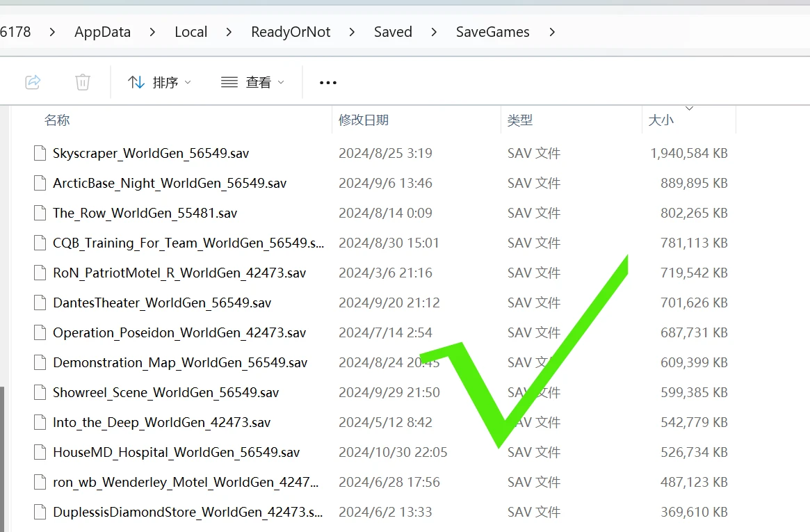This screenshot has height=532, width=810.
Task: Open the 排序 sort menu
Action: 159,82
